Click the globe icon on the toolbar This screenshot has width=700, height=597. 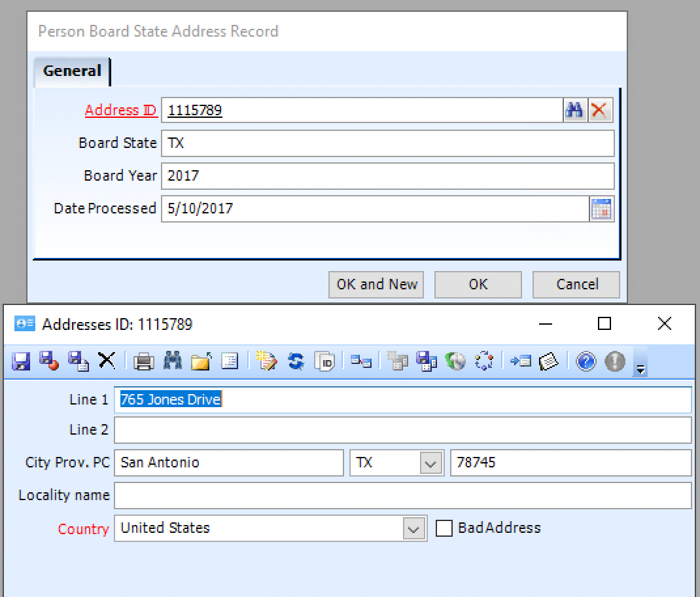[x=455, y=361]
